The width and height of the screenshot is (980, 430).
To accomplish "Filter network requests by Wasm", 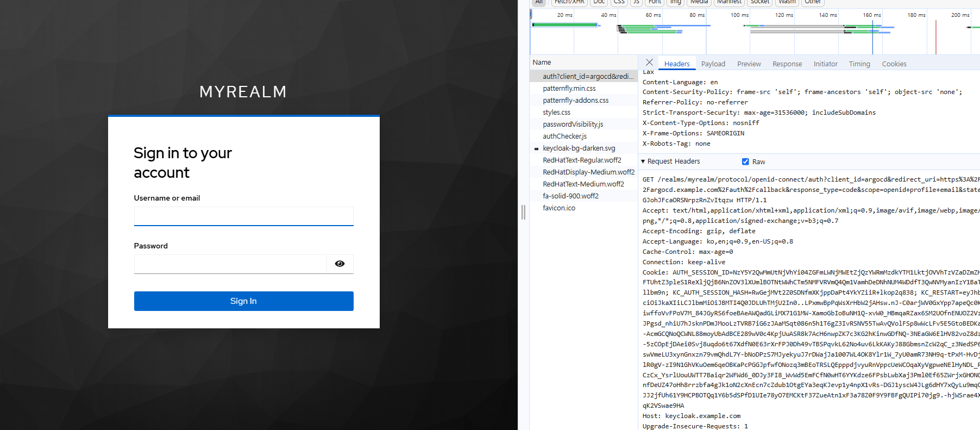I will (x=787, y=2).
